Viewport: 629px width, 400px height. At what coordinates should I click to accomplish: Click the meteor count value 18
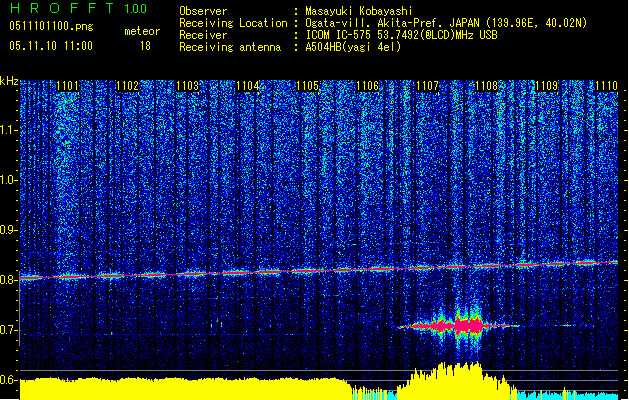coord(145,45)
